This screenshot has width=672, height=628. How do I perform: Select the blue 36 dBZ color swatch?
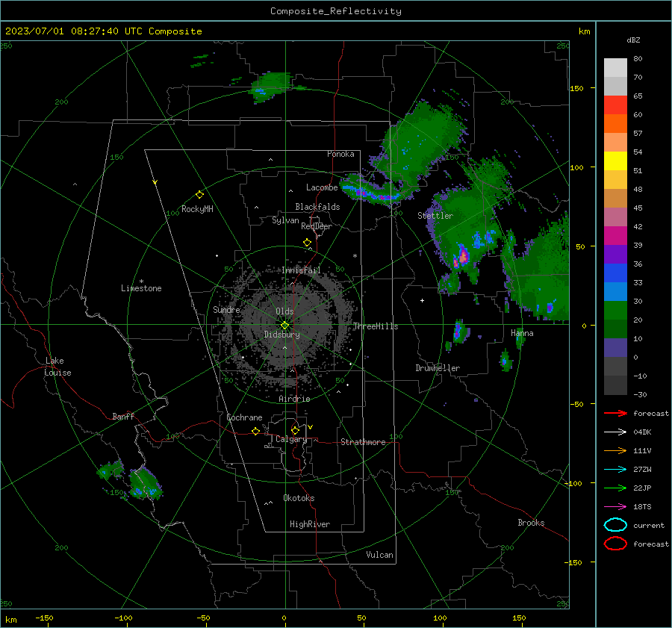tap(615, 273)
